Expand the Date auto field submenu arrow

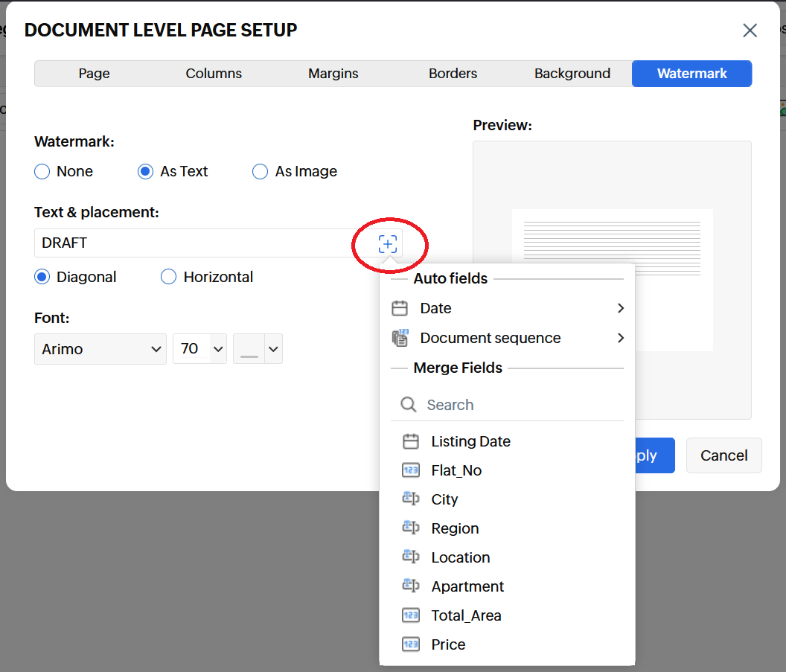[619, 308]
